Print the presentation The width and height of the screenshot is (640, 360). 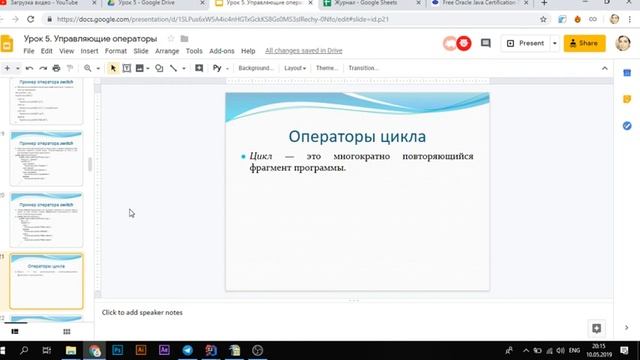56,68
